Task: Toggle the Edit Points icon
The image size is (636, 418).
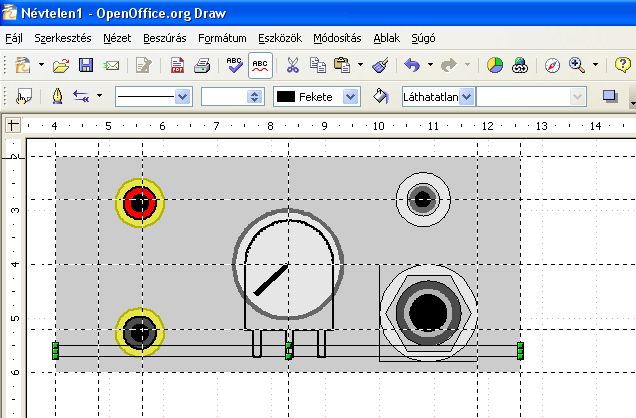Action: 23,97
